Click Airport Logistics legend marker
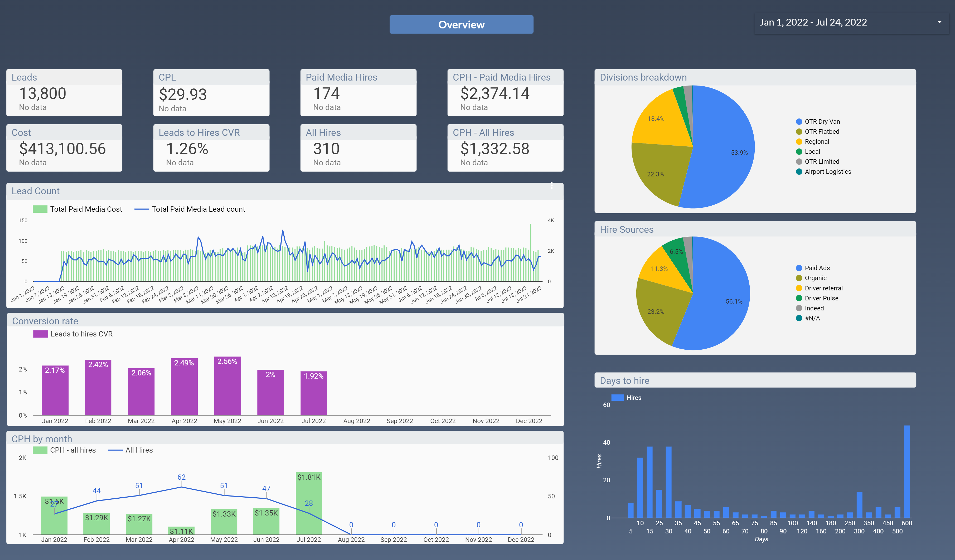955x560 pixels. (x=799, y=171)
